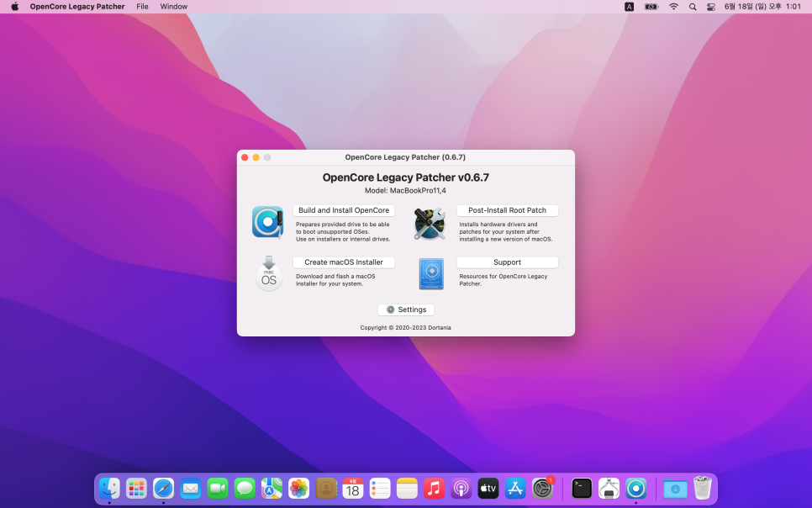Open Calendar showing 18 in Dock
Viewport: 812px width, 508px height.
click(x=353, y=489)
